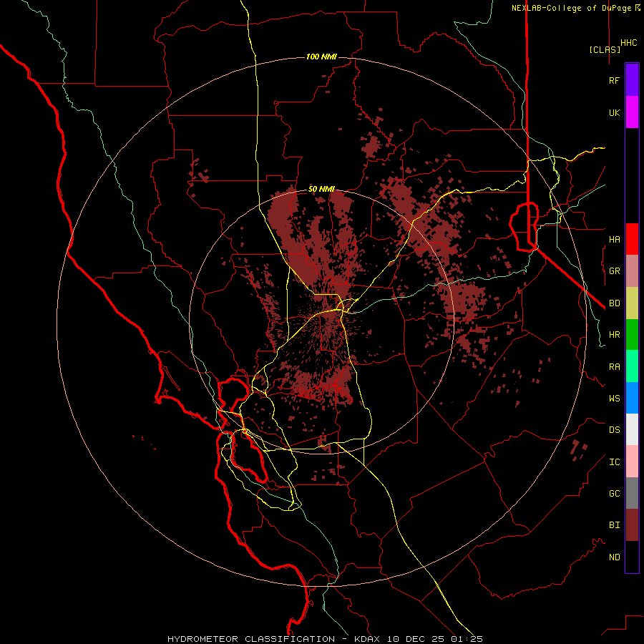Click the BI legend label
Screen dimensions: 644x644
pyautogui.click(x=614, y=525)
